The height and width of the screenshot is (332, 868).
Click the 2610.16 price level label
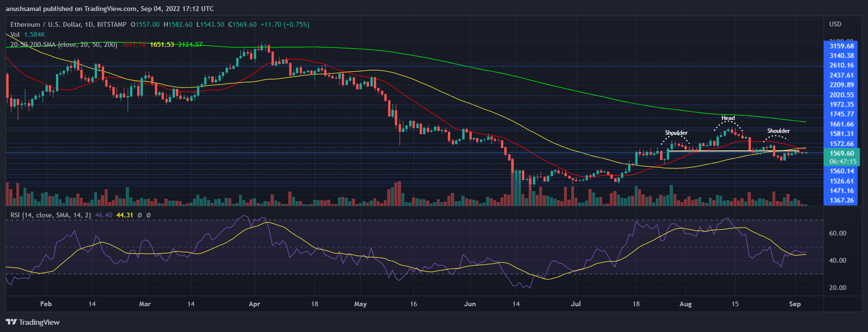tap(842, 65)
